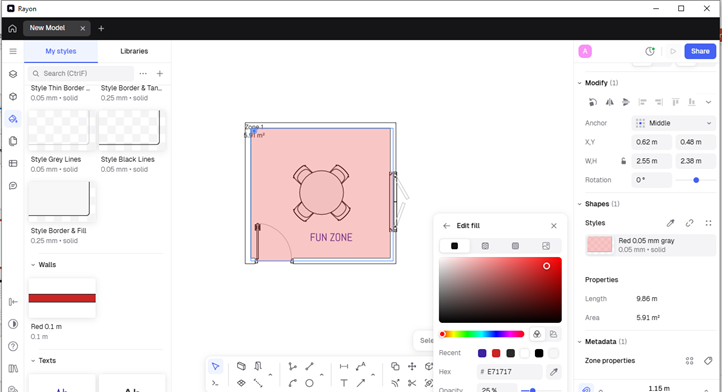This screenshot has width=722, height=392.
Task: Close the Edit fill popup
Action: coord(554,226)
